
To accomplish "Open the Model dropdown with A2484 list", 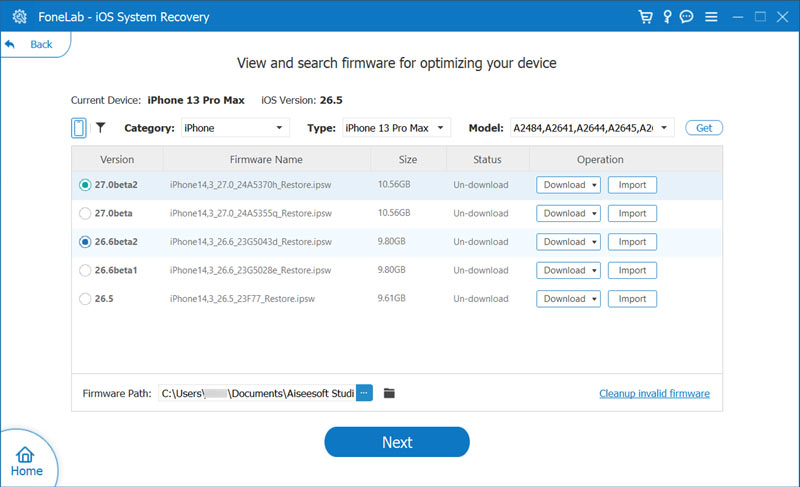I will click(x=592, y=127).
